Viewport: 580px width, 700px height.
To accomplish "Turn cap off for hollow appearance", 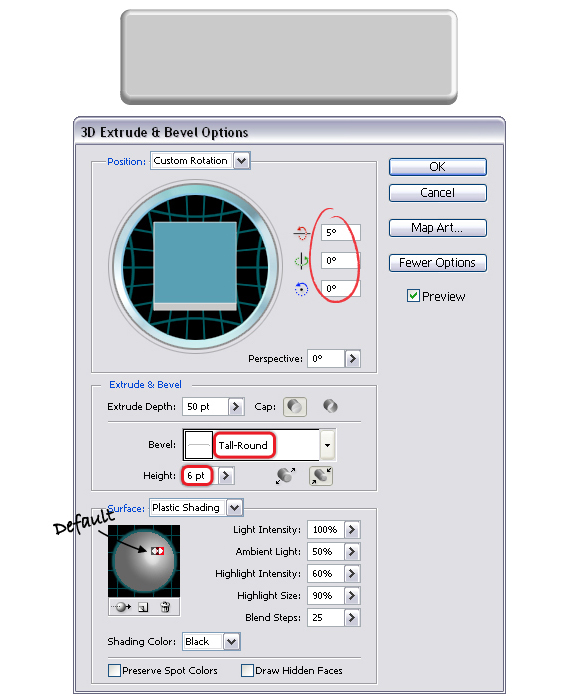I will pos(330,406).
